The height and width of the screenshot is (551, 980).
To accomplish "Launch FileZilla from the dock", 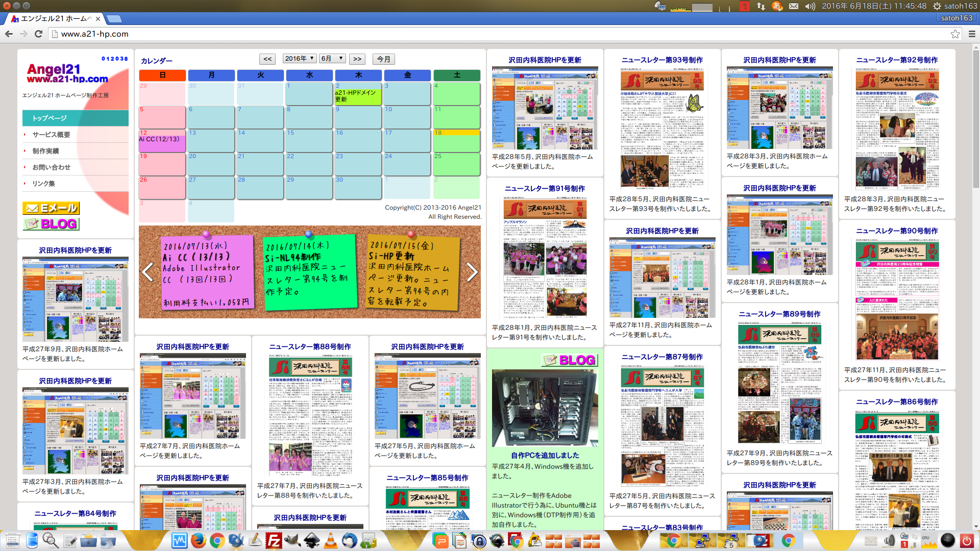I will [x=274, y=540].
